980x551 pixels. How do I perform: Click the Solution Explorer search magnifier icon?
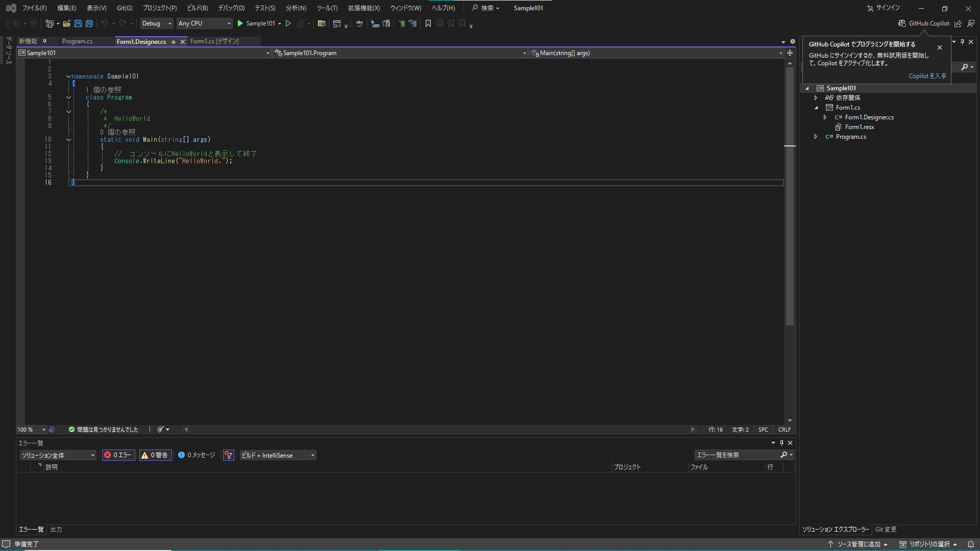tap(965, 67)
